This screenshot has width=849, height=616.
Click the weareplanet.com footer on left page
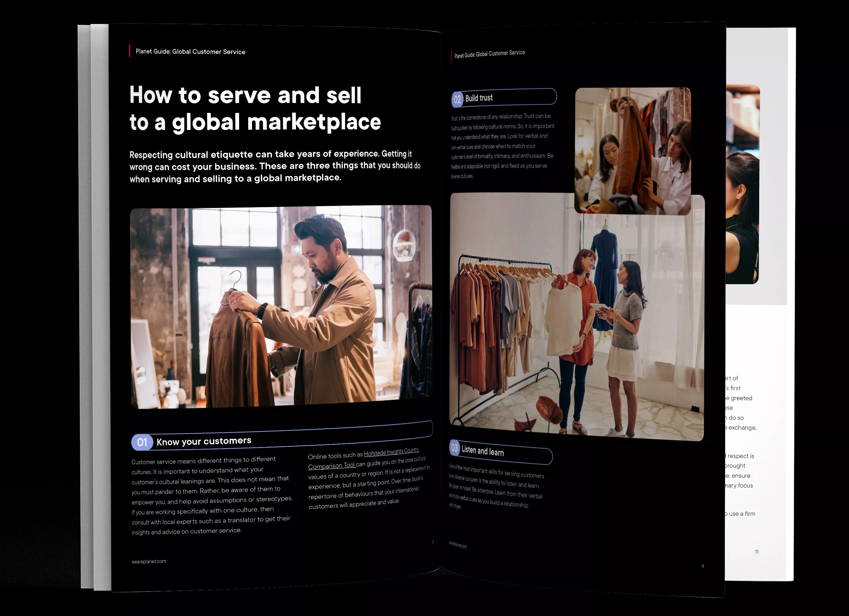(149, 561)
